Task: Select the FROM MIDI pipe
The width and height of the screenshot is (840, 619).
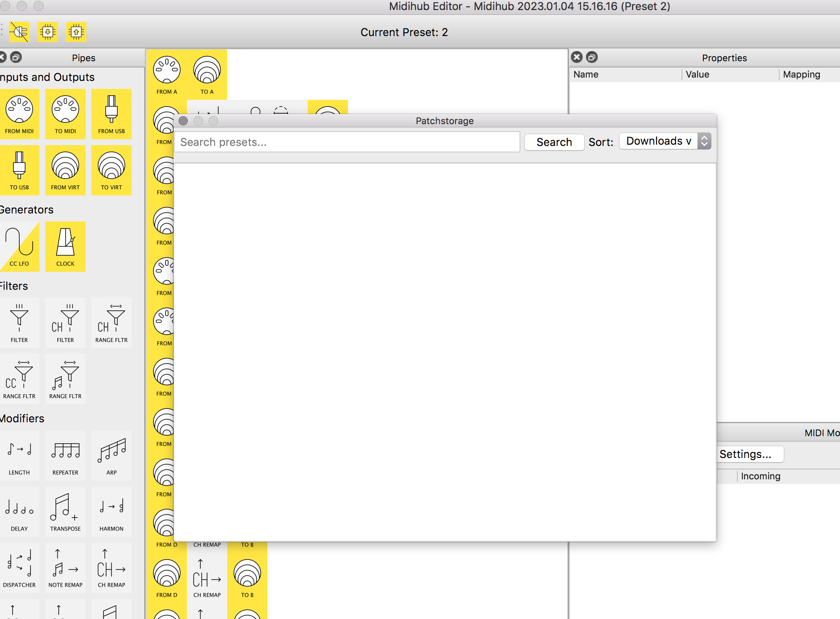Action: (x=19, y=114)
